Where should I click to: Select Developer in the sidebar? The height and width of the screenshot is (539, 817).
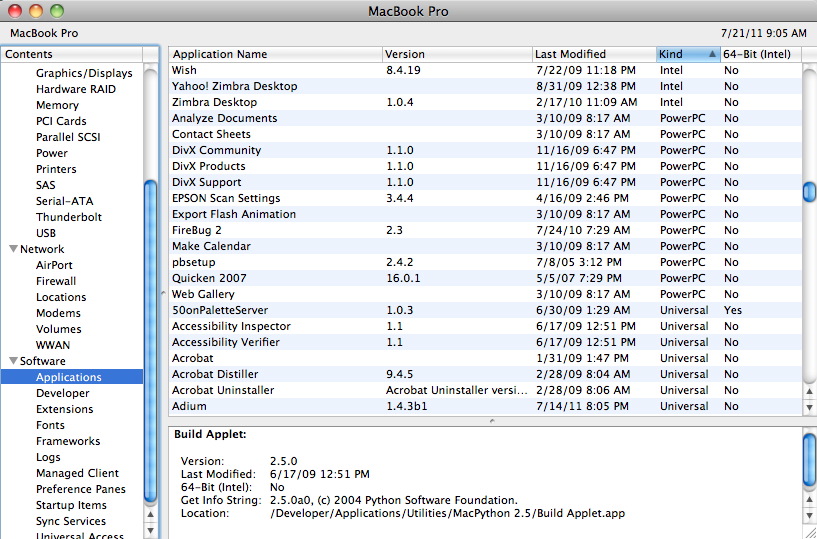63,393
